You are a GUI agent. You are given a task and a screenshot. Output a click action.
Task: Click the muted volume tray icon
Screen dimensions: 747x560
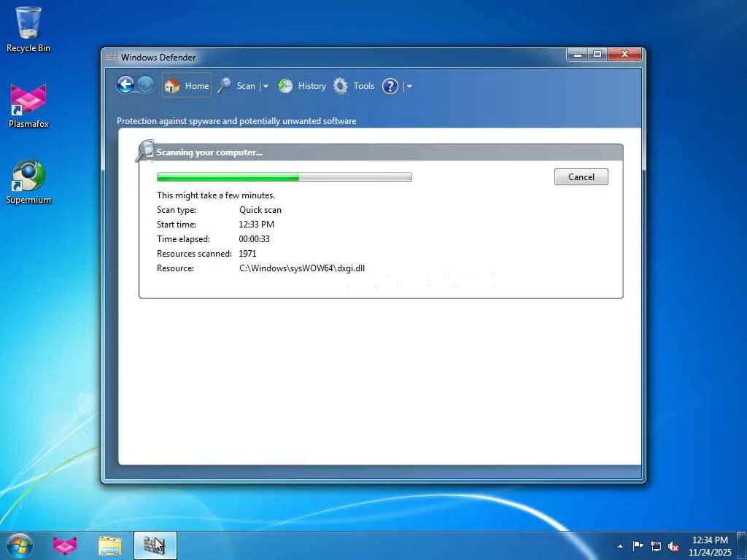673,546
